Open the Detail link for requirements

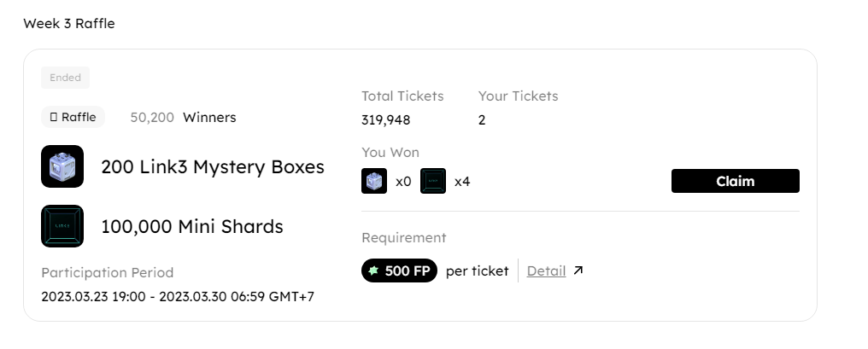pos(546,271)
